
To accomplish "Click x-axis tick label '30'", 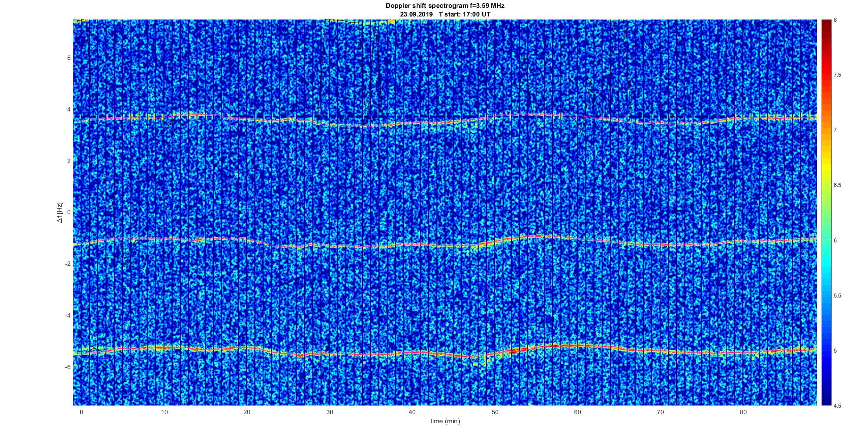I will tap(329, 412).
